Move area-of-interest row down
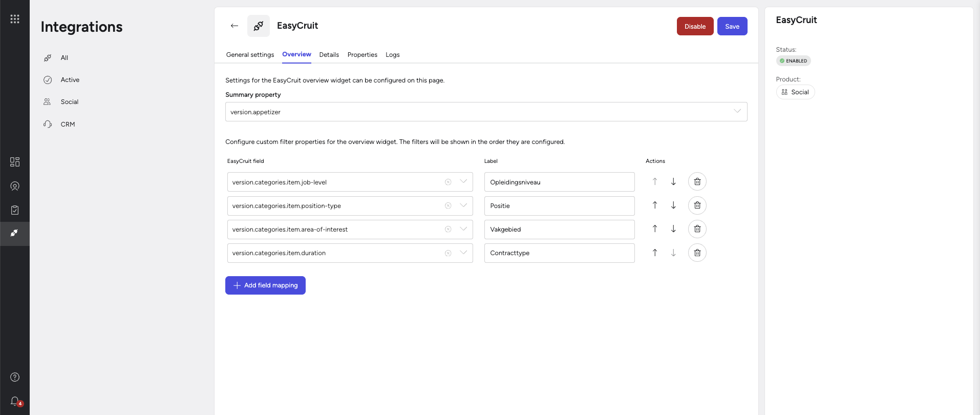980x415 pixels. [x=673, y=229]
